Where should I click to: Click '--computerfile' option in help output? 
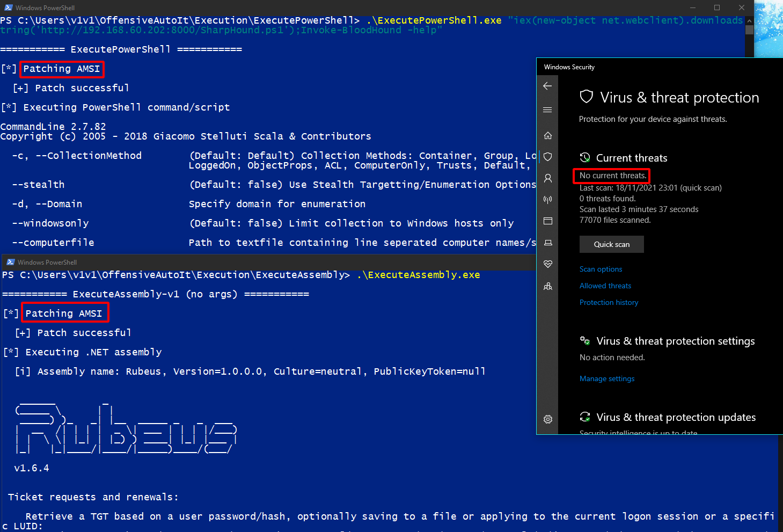coord(53,243)
